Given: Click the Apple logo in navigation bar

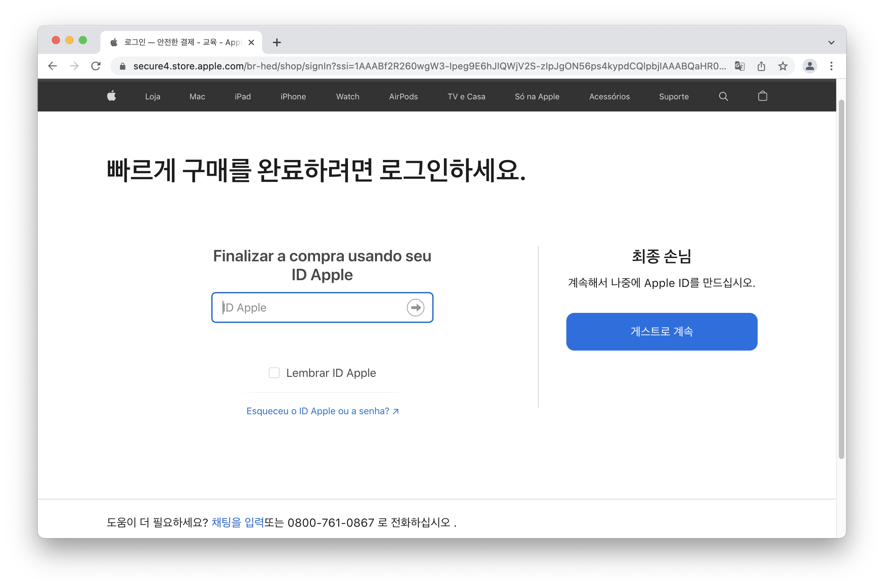Looking at the screenshot, I should click(112, 96).
